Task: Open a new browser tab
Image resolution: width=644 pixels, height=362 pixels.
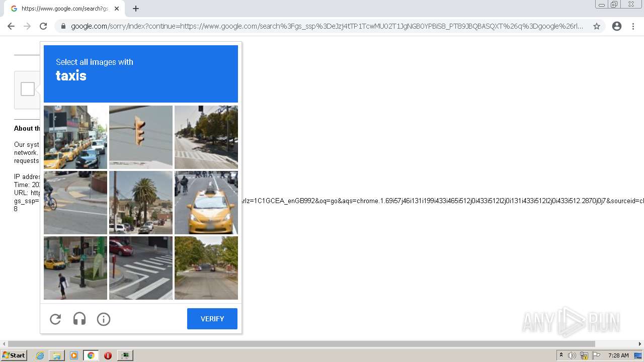Action: 136,9
